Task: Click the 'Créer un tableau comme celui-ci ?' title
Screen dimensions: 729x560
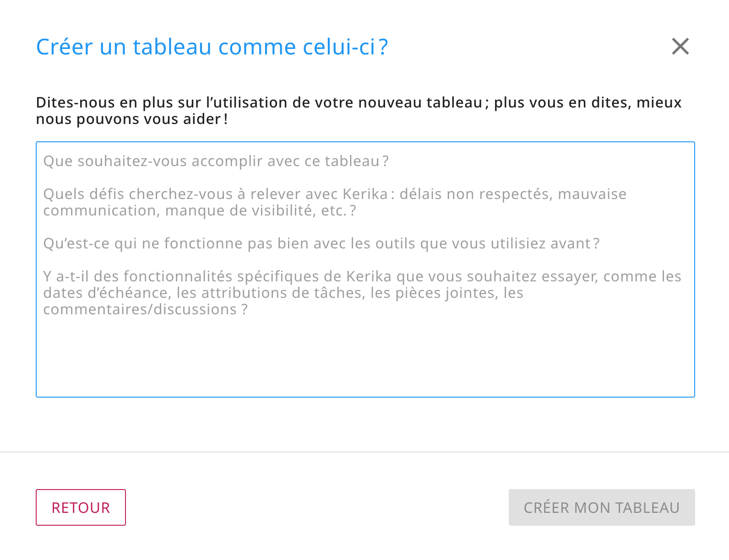Action: 212,47
